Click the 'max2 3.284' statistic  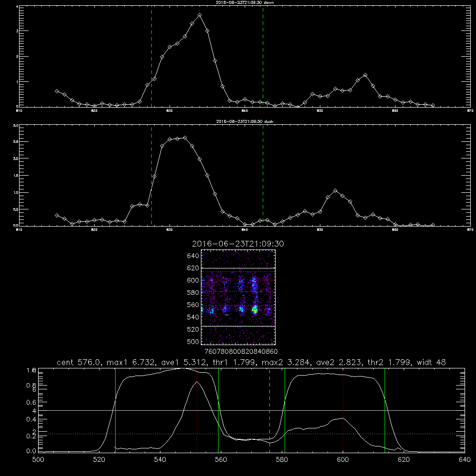coord(286,362)
